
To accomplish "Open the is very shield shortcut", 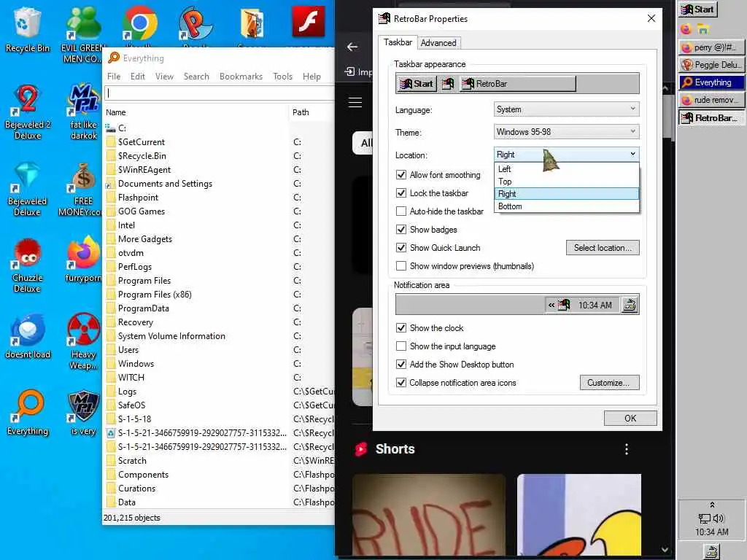I will (x=83, y=413).
